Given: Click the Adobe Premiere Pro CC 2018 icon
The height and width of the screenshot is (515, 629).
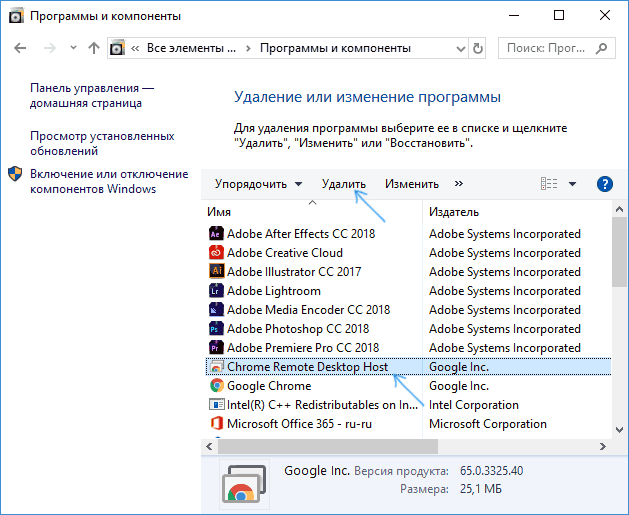Looking at the screenshot, I should tap(216, 347).
